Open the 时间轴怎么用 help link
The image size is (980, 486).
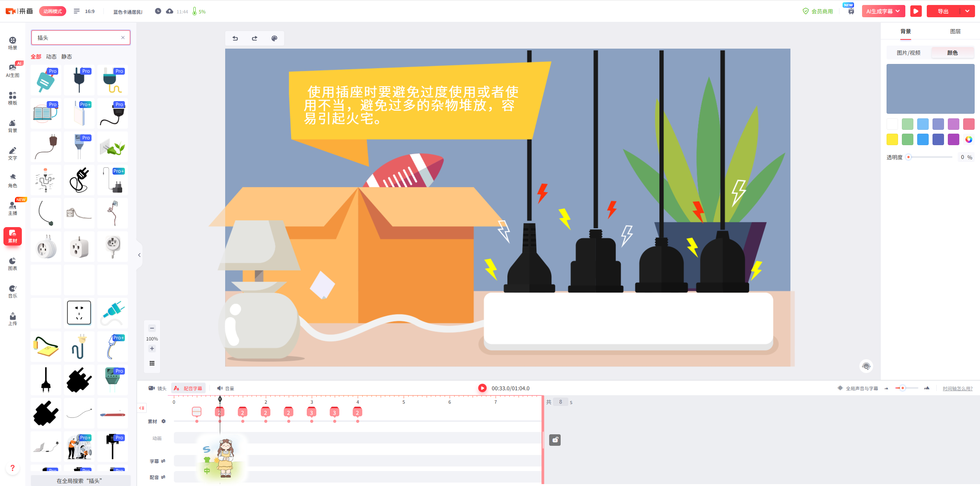point(957,388)
